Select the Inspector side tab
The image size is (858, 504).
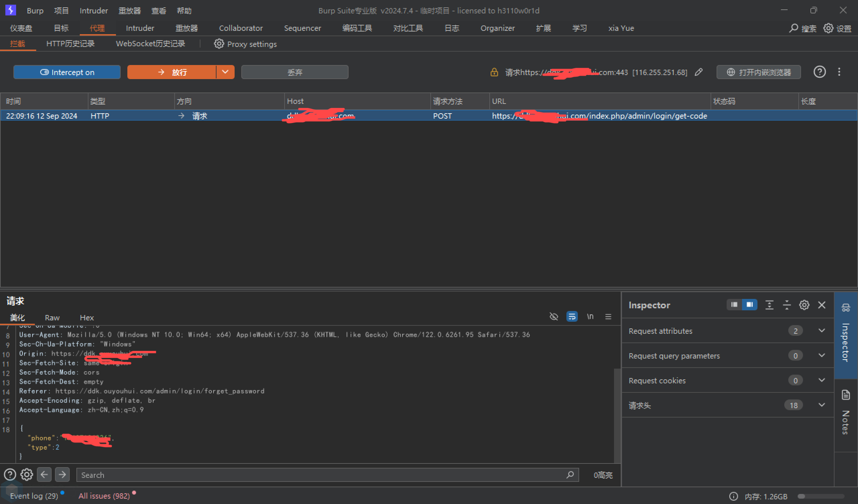[x=846, y=335]
